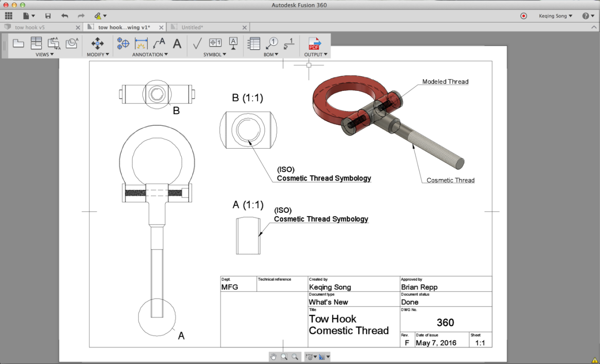
Task: Expand the BOM menu
Action: click(x=271, y=55)
